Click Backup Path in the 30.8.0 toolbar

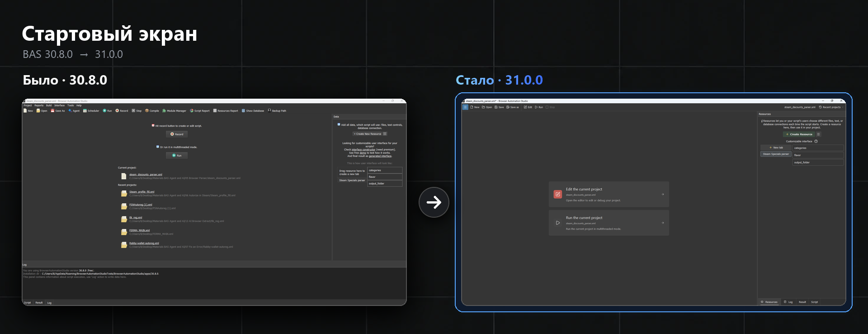[x=277, y=110]
